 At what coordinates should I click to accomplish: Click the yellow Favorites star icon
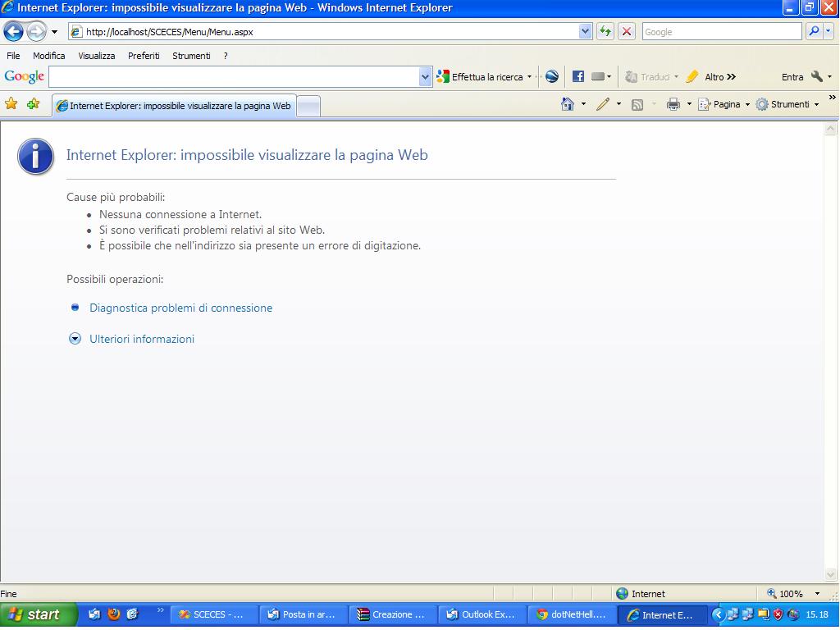pyautogui.click(x=11, y=104)
